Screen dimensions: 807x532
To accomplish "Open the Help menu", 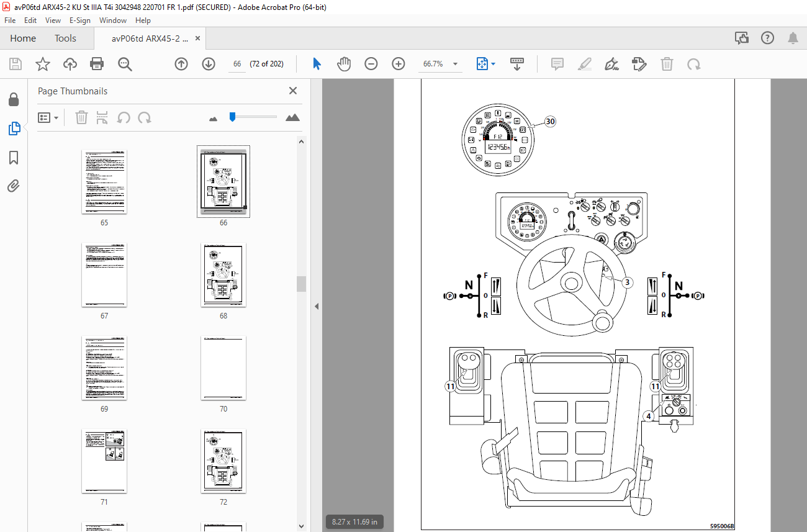I will tap(143, 20).
